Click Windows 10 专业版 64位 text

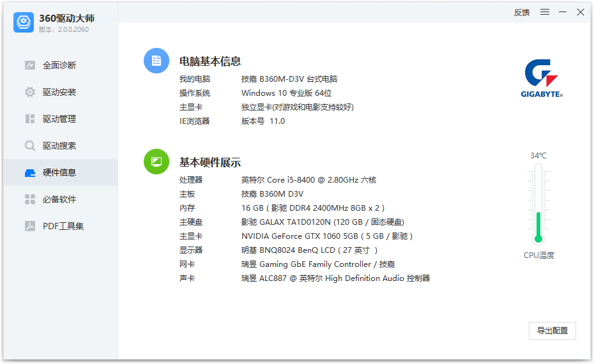tap(286, 93)
